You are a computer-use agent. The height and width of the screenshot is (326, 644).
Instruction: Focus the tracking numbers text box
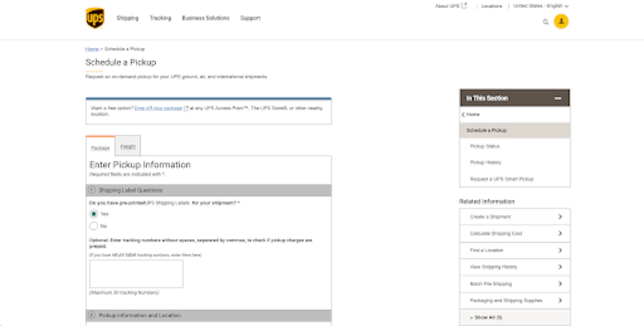pos(137,274)
